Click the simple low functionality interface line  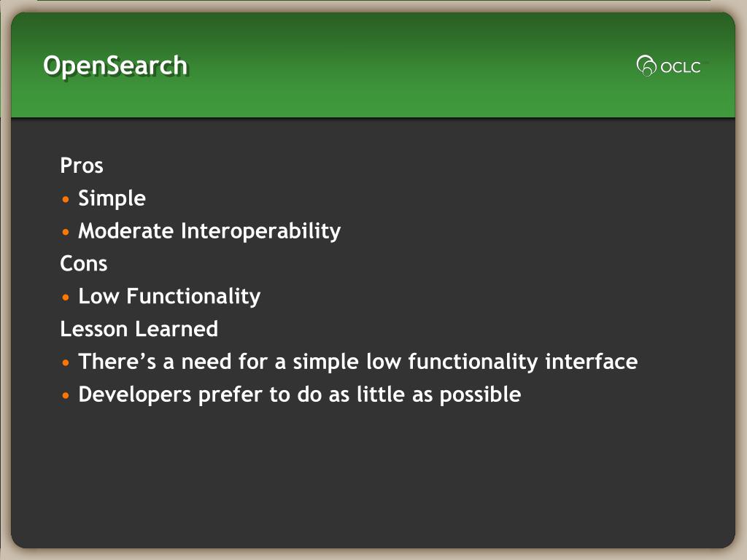click(x=357, y=362)
